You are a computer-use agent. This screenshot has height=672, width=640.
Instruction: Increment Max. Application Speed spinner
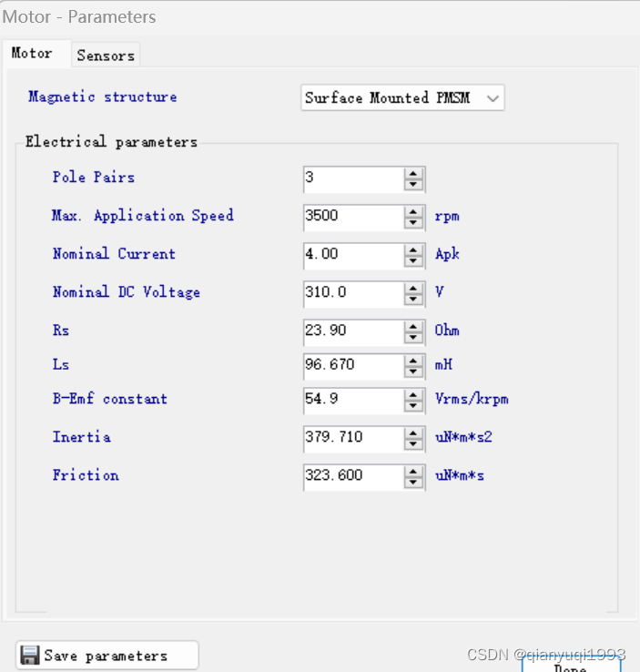pos(414,211)
